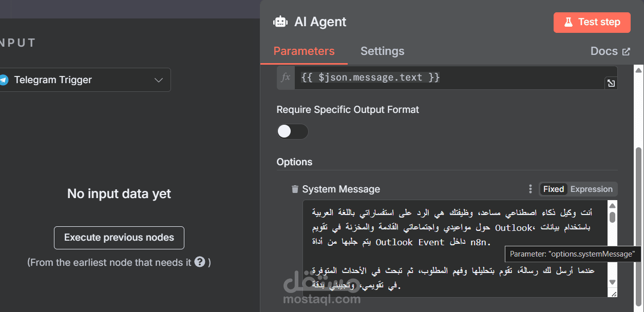Click Execute previous nodes button

[x=119, y=238]
